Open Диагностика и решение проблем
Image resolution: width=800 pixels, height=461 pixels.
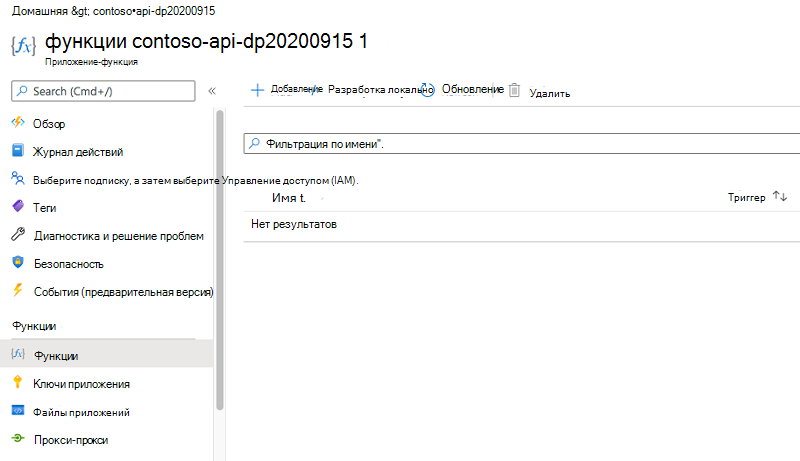pos(119,236)
